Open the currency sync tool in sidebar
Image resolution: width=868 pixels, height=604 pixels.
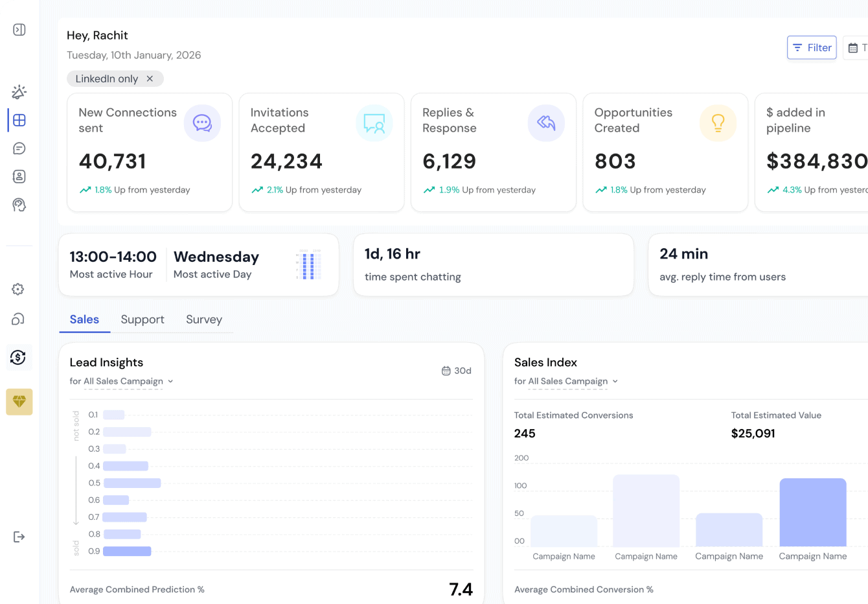(x=19, y=357)
